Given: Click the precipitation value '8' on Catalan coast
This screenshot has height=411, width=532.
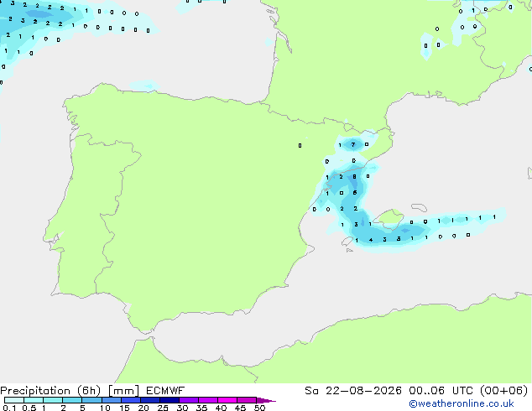Looking at the screenshot, I should tap(354, 177).
